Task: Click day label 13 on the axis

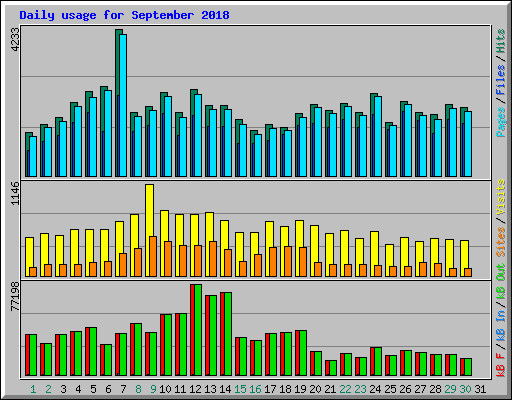Action: tap(210, 389)
